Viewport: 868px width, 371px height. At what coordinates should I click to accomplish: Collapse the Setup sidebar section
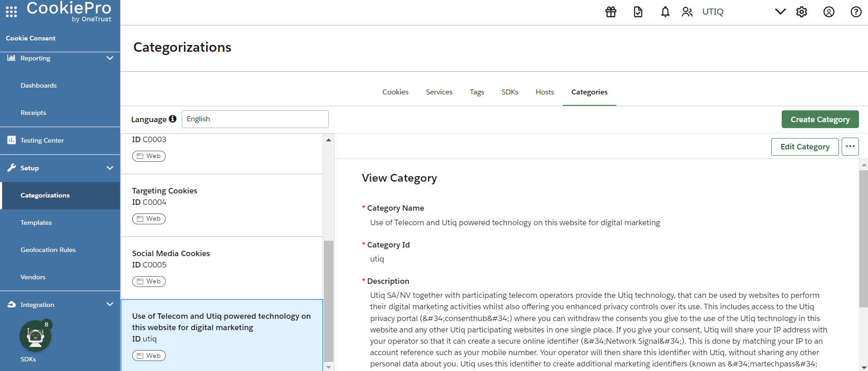point(109,168)
